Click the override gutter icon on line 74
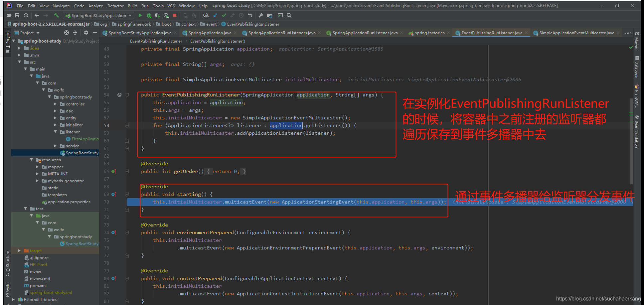The width and height of the screenshot is (644, 305). pos(114,232)
